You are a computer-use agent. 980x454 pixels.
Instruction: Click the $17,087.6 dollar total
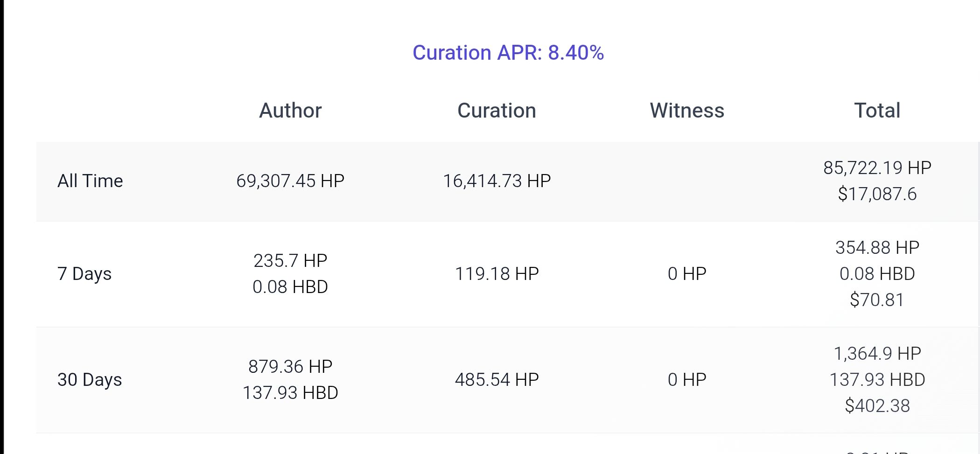[x=877, y=194]
